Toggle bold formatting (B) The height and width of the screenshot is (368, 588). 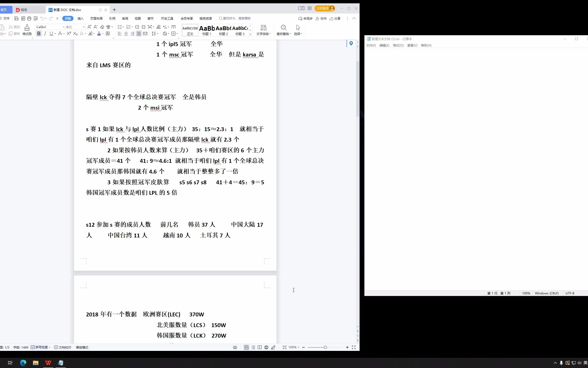tap(39, 33)
